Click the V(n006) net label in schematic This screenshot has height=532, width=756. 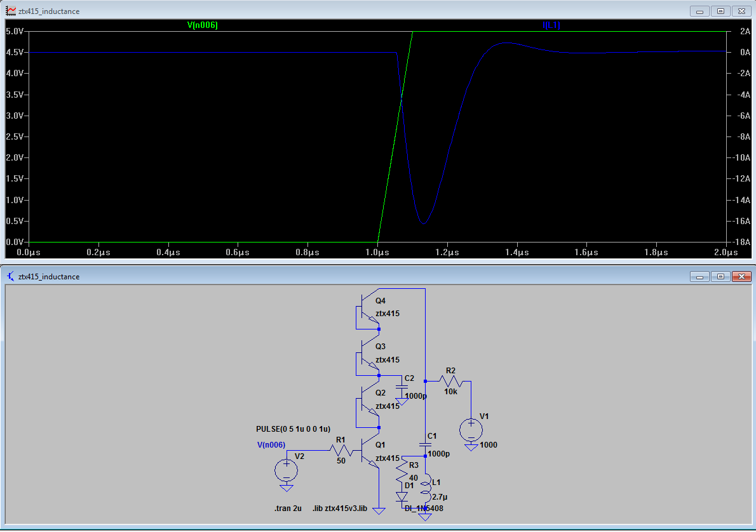(271, 444)
